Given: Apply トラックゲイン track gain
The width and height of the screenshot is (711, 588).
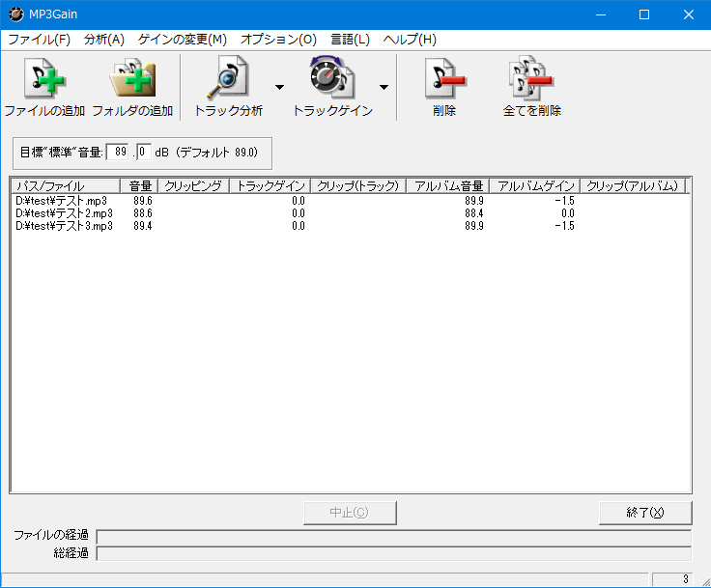Looking at the screenshot, I should [x=332, y=86].
